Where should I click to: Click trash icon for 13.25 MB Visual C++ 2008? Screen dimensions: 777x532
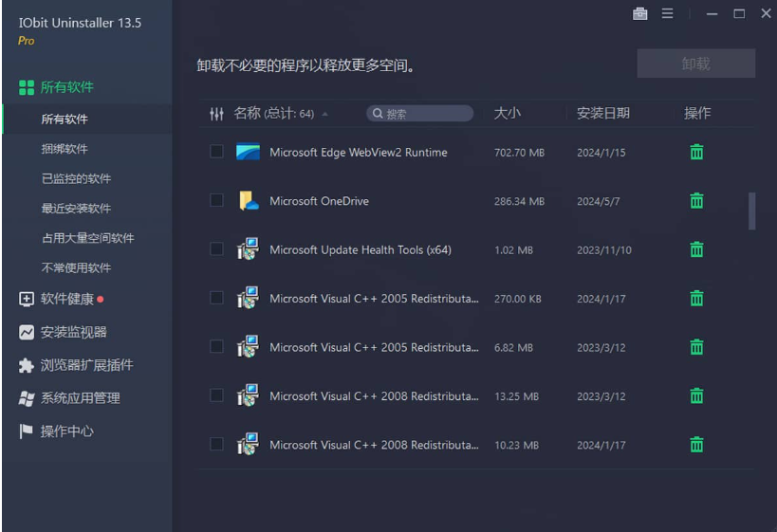pos(696,395)
